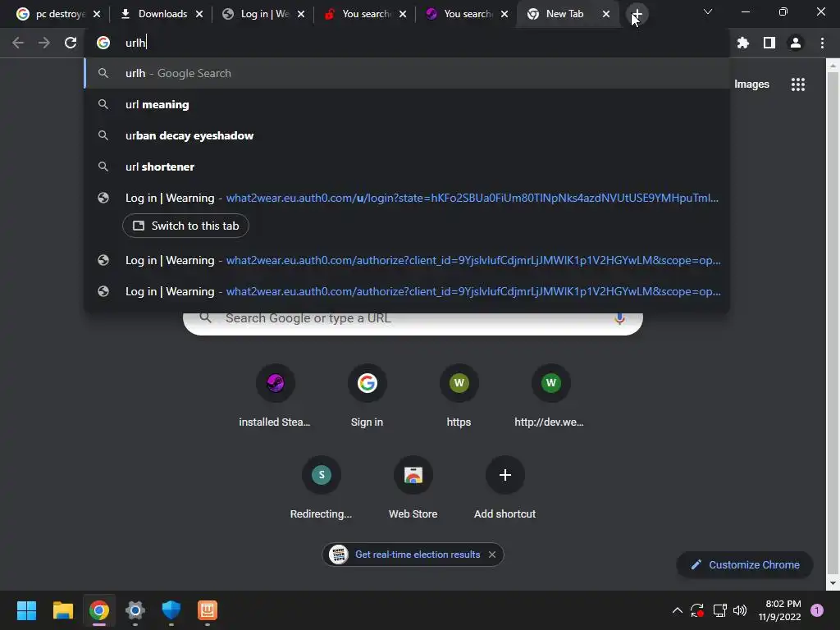Open the tab search dropdown arrow
Screen dimensions: 840x630
point(708,11)
